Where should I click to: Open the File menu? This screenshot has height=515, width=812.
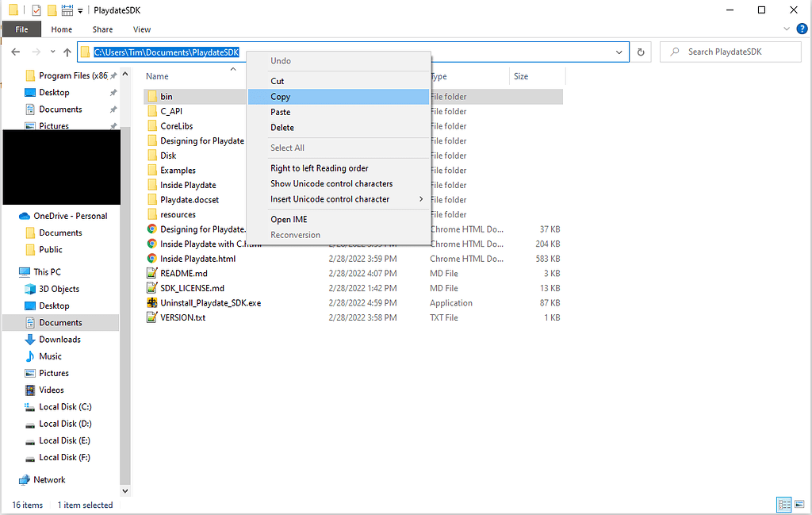point(21,29)
